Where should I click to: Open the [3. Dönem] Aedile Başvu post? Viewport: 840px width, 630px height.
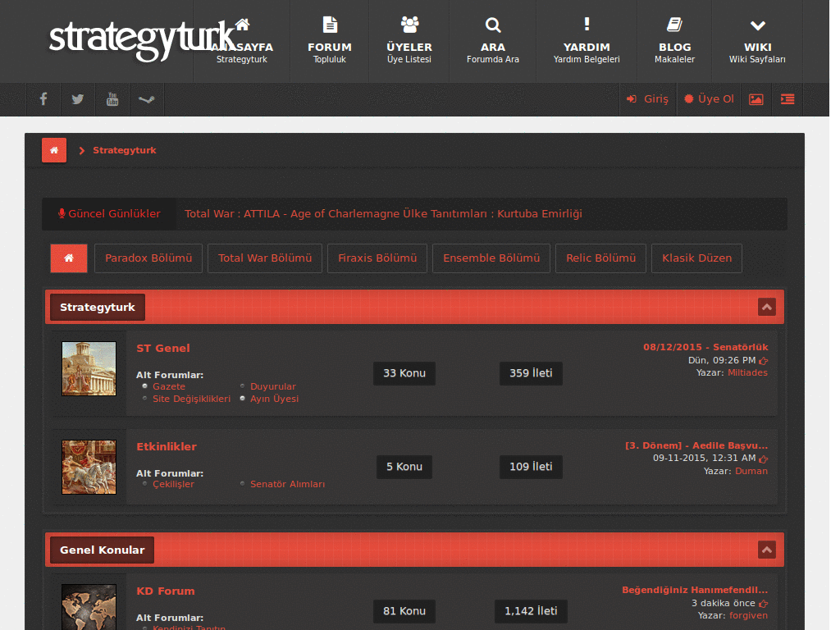point(696,445)
